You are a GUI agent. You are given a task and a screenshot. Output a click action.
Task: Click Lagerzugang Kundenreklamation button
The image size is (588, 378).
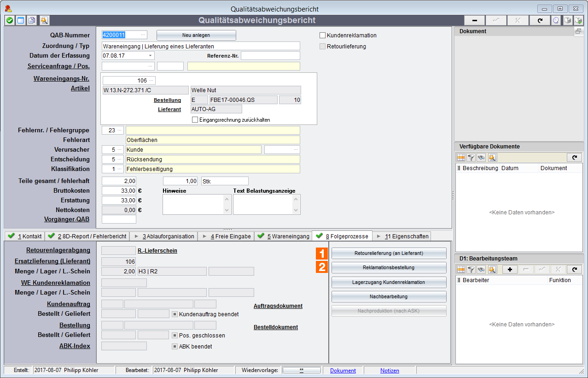[x=389, y=282]
